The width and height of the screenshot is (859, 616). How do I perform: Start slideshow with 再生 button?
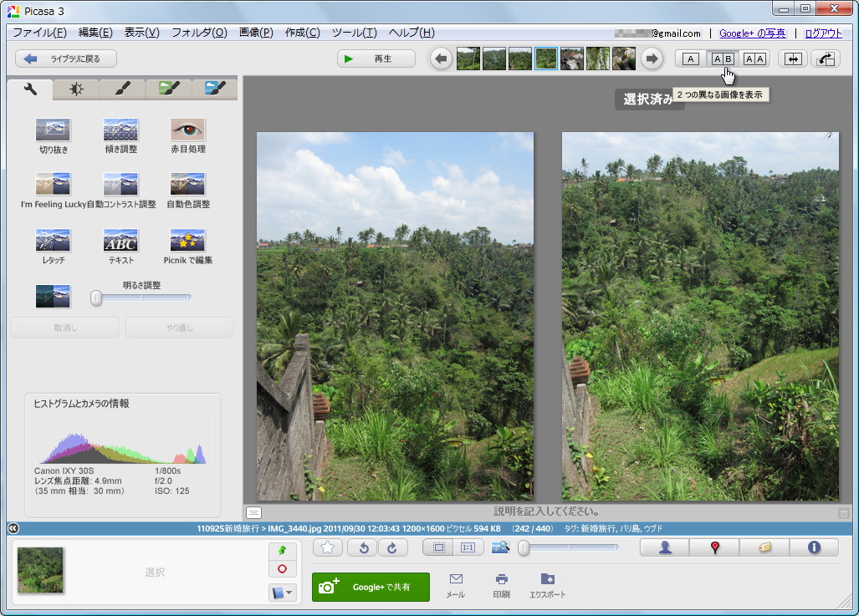point(376,59)
